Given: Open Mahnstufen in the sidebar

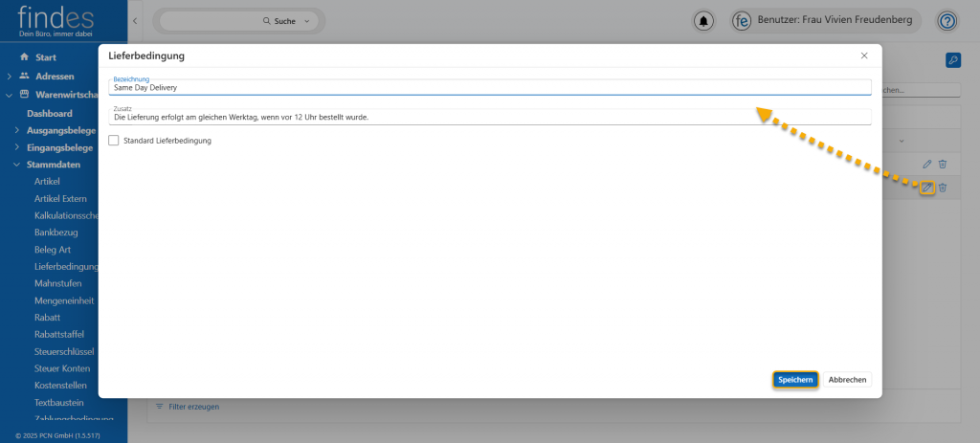Looking at the screenshot, I should tap(57, 283).
